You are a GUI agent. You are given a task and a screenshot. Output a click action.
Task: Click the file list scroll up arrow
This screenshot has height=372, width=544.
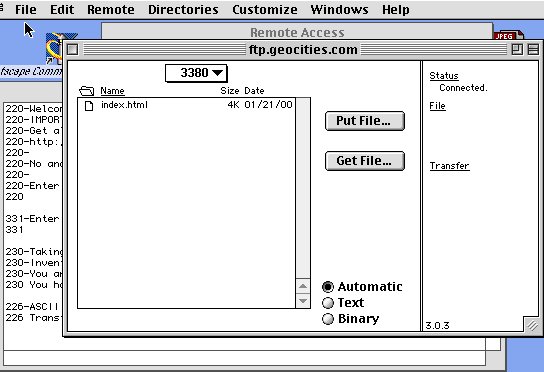(x=303, y=286)
